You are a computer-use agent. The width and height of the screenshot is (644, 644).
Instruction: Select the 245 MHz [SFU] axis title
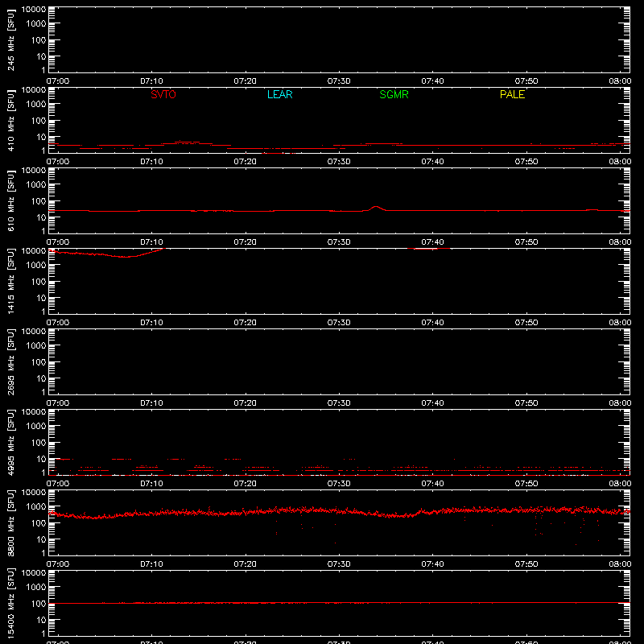tap(10, 39)
